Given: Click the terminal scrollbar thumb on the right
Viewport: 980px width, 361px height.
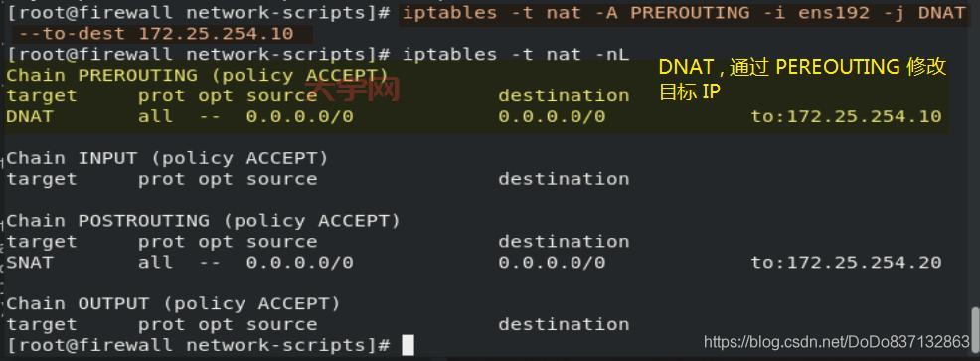Looking at the screenshot, I should tap(975, 324).
